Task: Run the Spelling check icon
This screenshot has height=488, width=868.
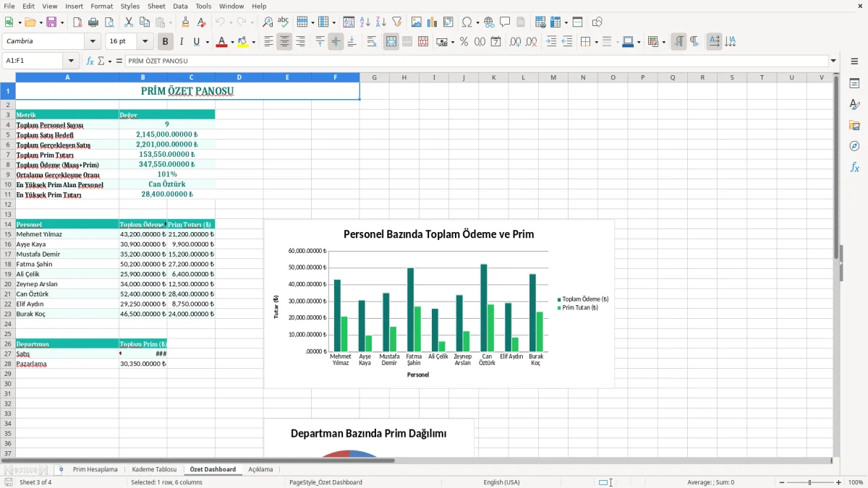Action: (284, 22)
